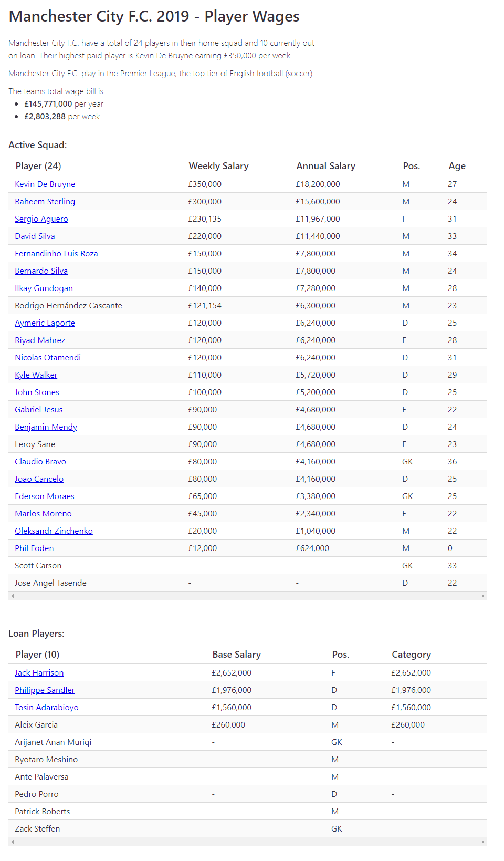
Task: Select Aleix Garcia name text
Action: click(x=36, y=725)
